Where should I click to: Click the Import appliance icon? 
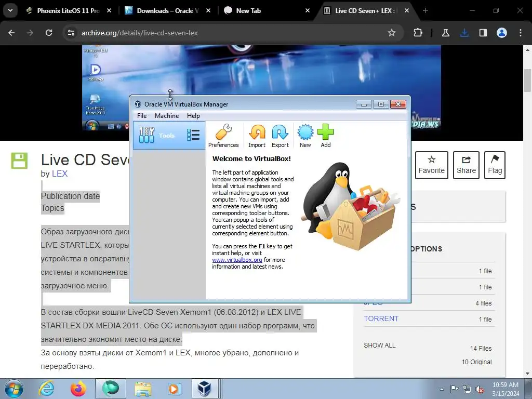257,136
